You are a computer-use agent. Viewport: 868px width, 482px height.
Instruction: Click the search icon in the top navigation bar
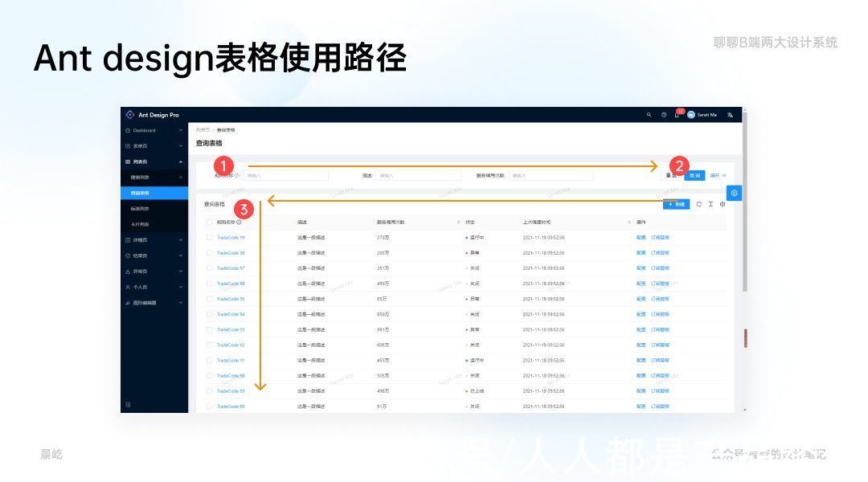pos(649,116)
